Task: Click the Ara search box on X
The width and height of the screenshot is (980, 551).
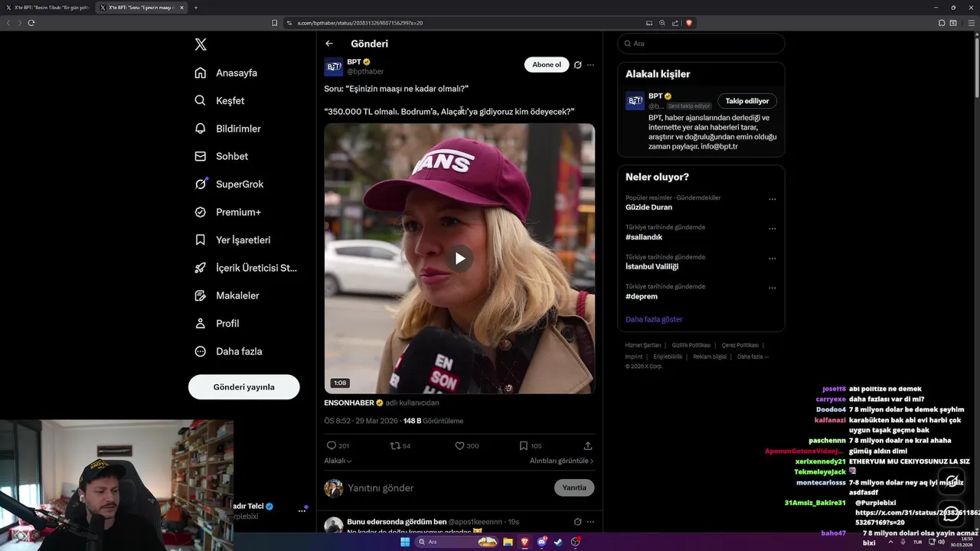Action: point(701,44)
